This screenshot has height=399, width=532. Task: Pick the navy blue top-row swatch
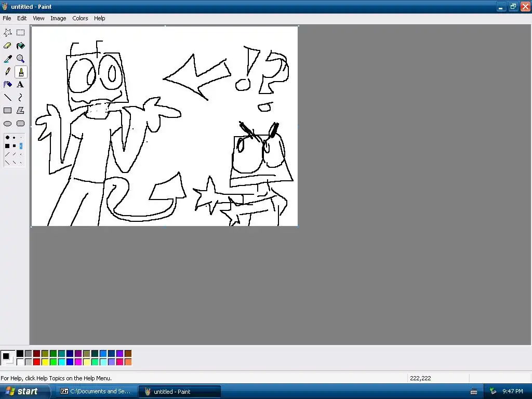70,353
